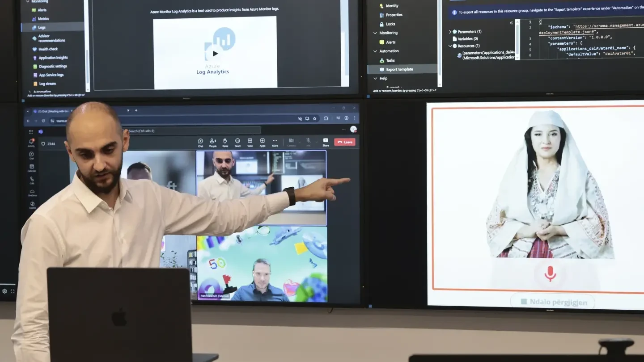Viewport: 644px width, 362px height.
Task: Share content in the Teams meeting
Action: pos(326,142)
